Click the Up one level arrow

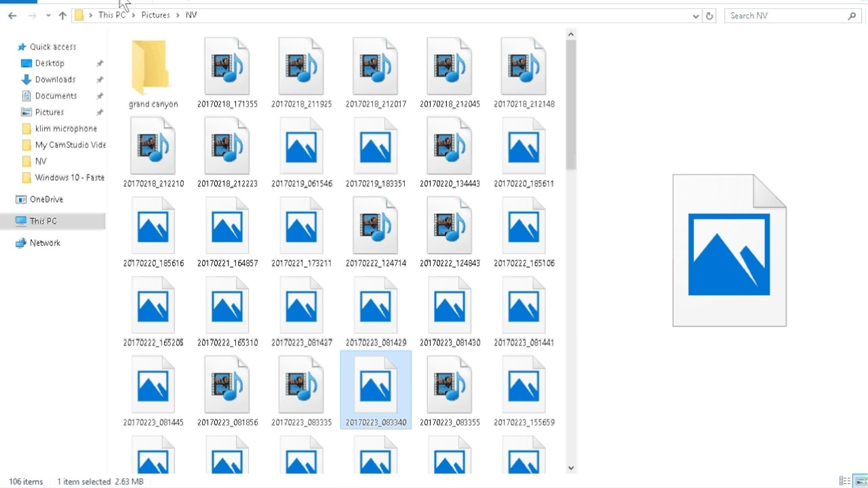62,15
